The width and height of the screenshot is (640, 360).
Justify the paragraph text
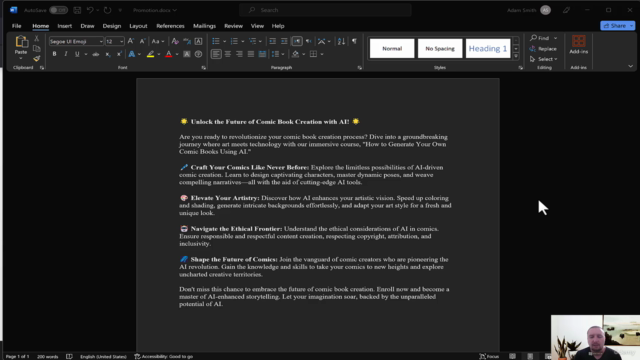tap(251, 54)
